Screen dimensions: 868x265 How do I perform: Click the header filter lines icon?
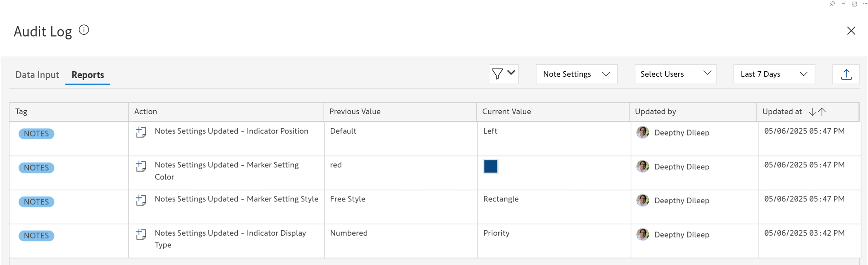click(843, 4)
